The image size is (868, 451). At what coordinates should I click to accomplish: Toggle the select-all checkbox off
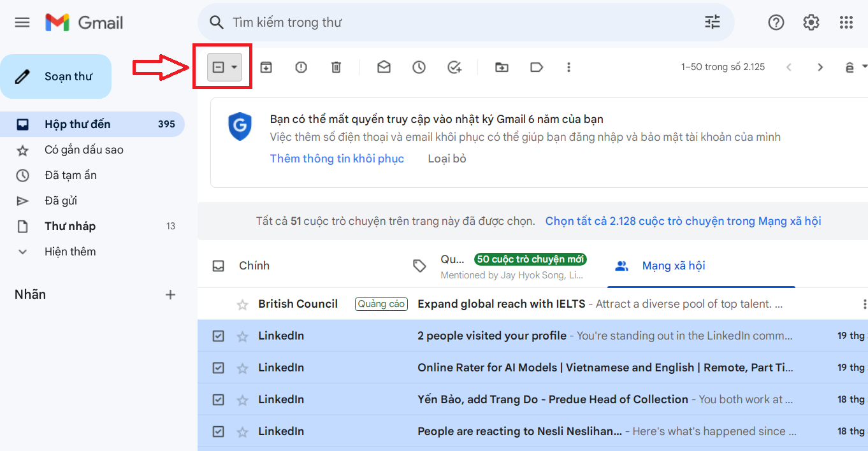(x=220, y=66)
